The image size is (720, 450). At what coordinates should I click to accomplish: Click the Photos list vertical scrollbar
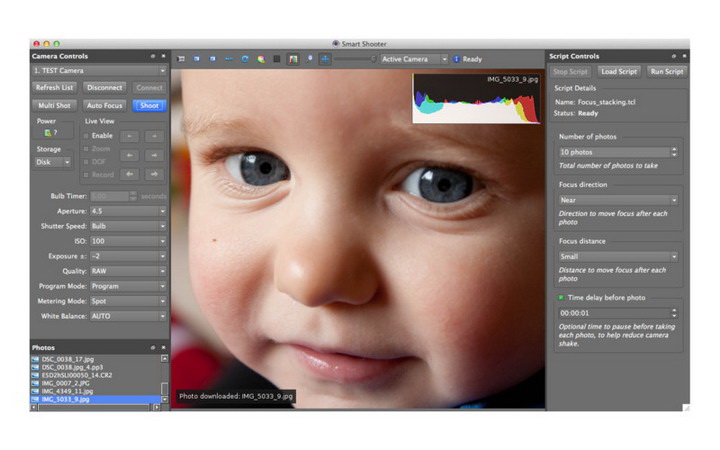point(164,379)
